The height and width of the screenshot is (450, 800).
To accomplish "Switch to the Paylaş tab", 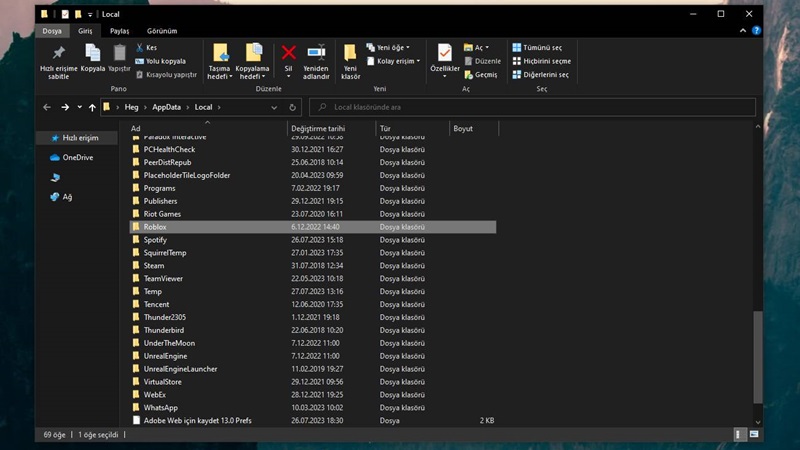I will point(119,31).
